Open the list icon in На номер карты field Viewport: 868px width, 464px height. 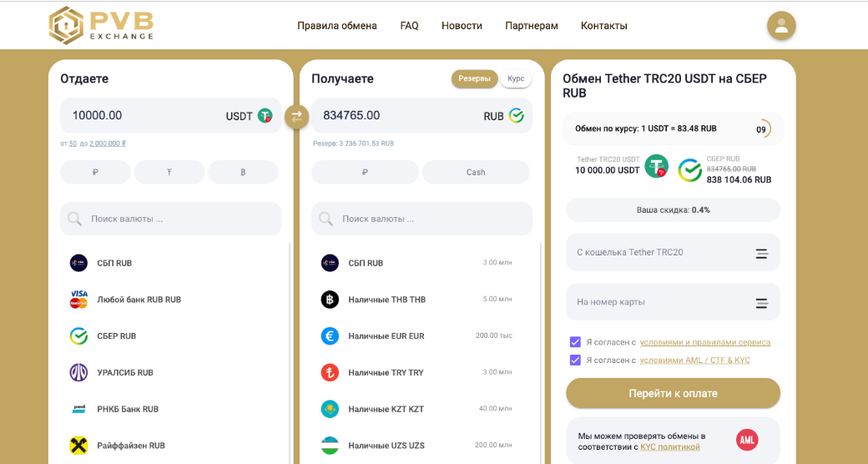click(x=762, y=303)
